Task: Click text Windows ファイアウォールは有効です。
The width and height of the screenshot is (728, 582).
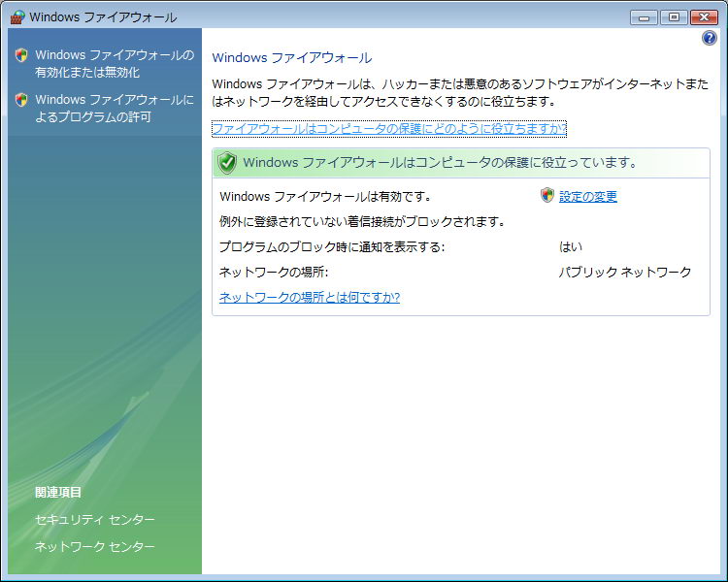Action: point(326,197)
